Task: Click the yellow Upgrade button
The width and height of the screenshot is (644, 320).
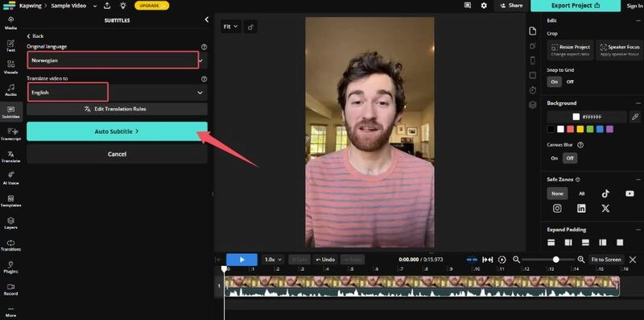Action: (x=151, y=6)
